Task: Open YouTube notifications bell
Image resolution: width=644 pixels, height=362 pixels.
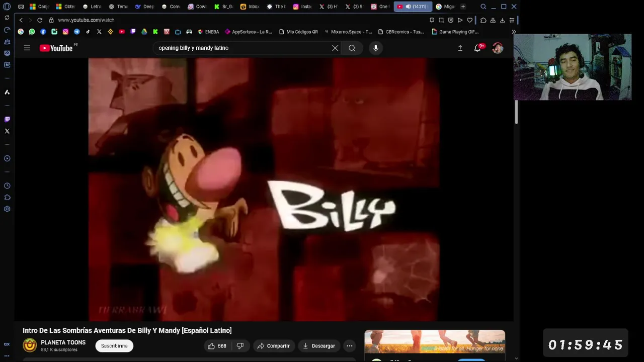Action: pyautogui.click(x=477, y=48)
